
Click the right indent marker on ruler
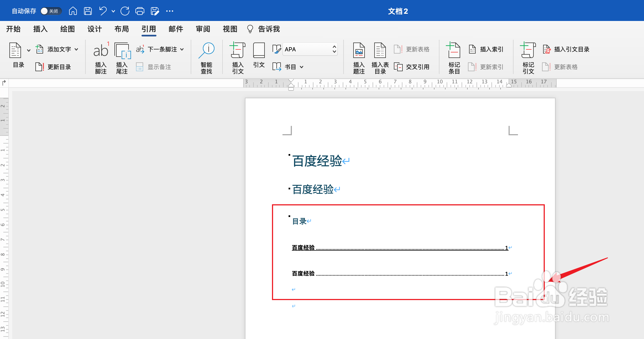509,85
